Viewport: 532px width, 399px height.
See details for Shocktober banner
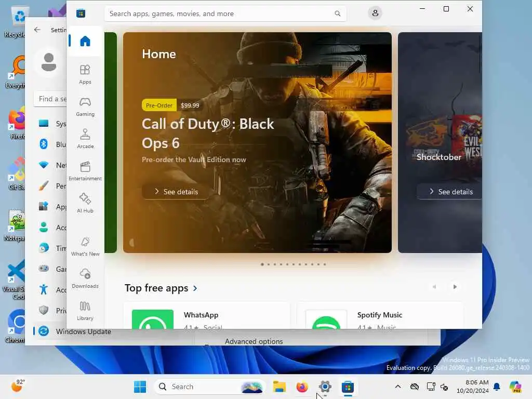(x=450, y=192)
